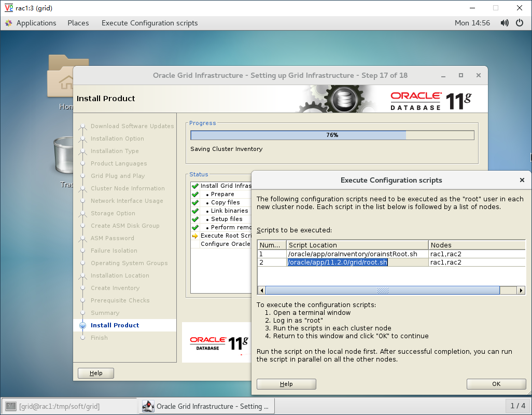The image size is (532, 415).
Task: Select the Home folder desktop icon
Action: point(60,82)
